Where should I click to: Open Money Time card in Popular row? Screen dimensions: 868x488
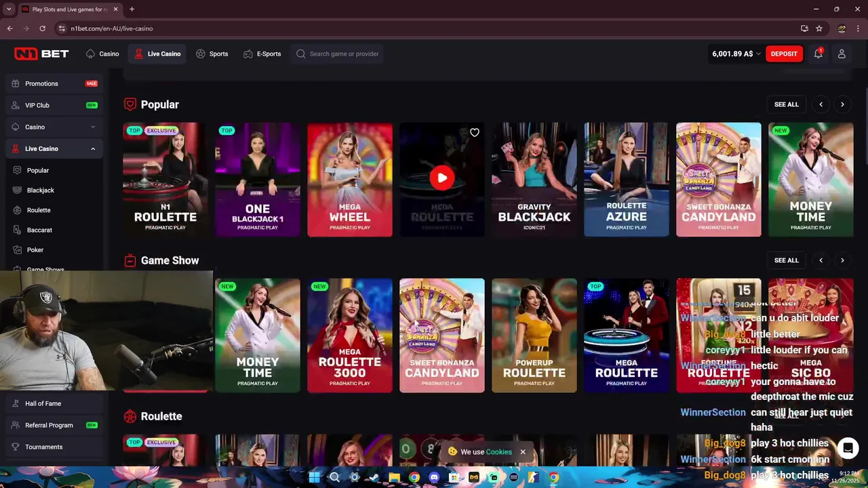click(x=811, y=180)
